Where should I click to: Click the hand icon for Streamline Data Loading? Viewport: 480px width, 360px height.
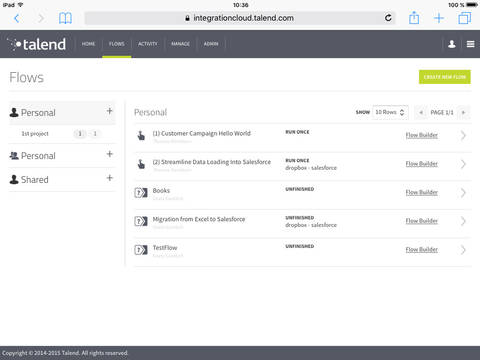pyautogui.click(x=141, y=164)
